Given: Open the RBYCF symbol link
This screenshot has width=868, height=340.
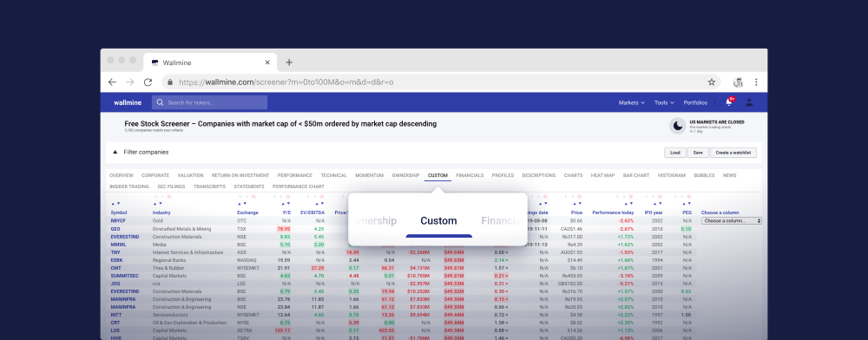Looking at the screenshot, I should 118,220.
